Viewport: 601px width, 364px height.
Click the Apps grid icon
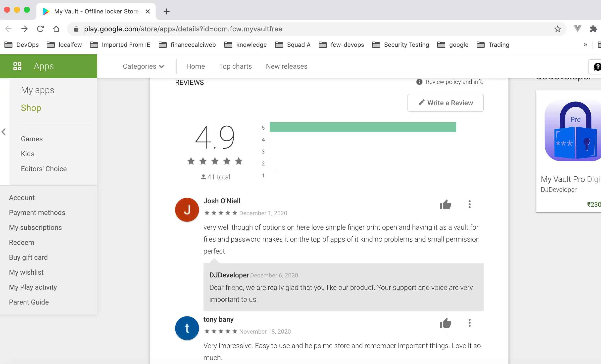tap(17, 66)
